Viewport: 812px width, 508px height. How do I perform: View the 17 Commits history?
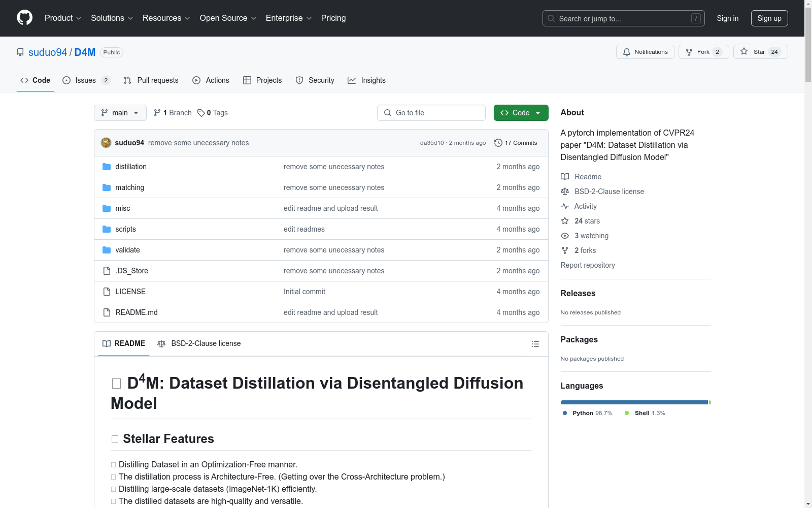516,143
